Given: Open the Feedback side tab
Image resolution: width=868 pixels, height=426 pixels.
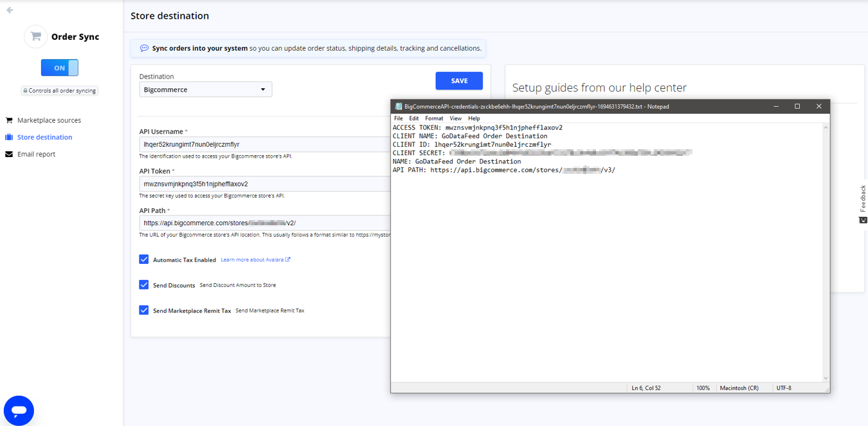Looking at the screenshot, I should [863, 204].
